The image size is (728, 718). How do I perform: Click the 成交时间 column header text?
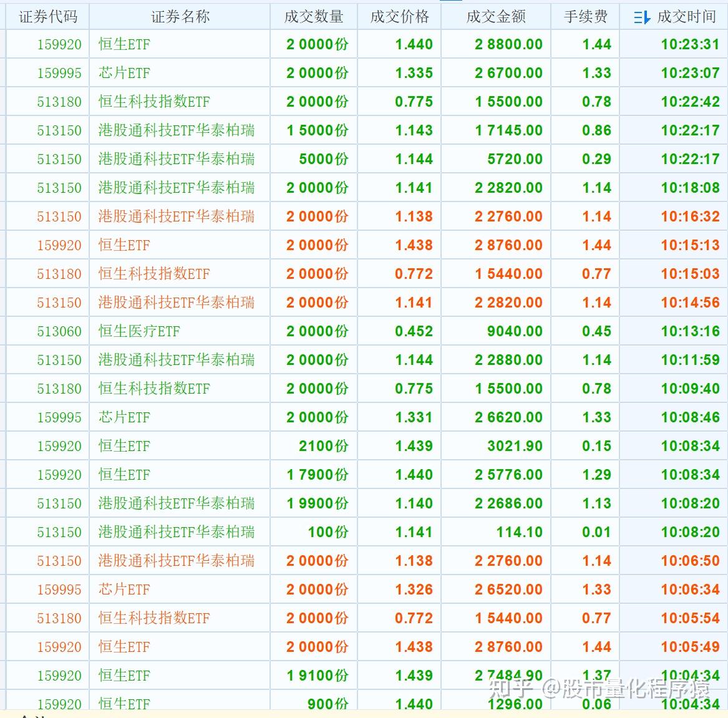(x=687, y=17)
